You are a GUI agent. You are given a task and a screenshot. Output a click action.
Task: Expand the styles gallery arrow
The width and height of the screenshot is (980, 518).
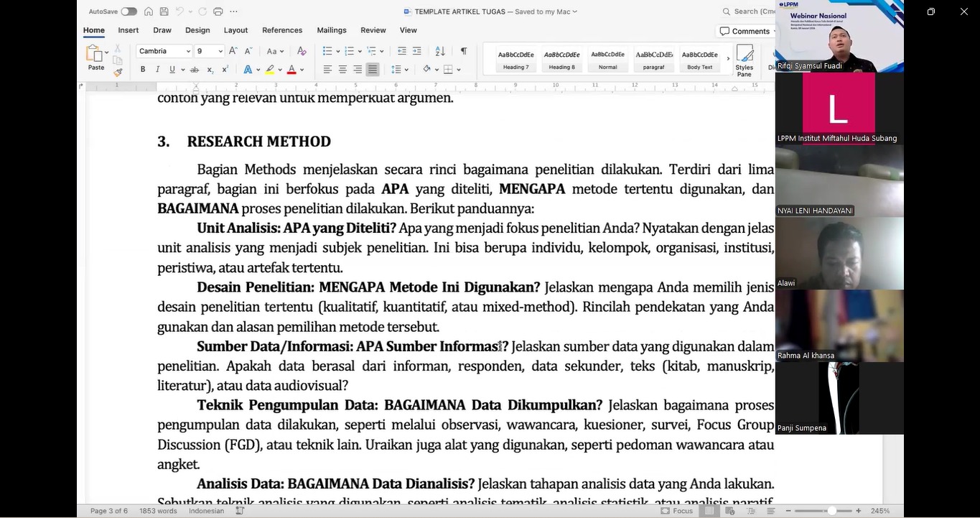click(x=727, y=59)
